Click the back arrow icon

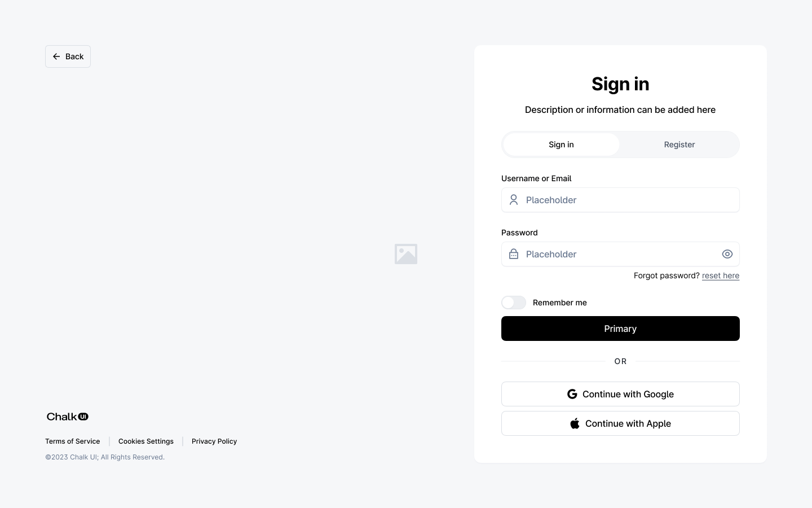pos(56,56)
